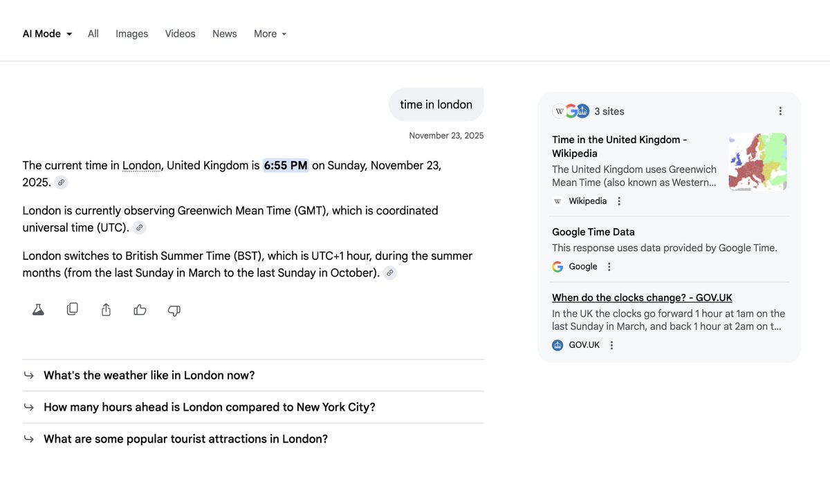Open 'When do the clocks change? - GOV.UK'

coord(642,298)
